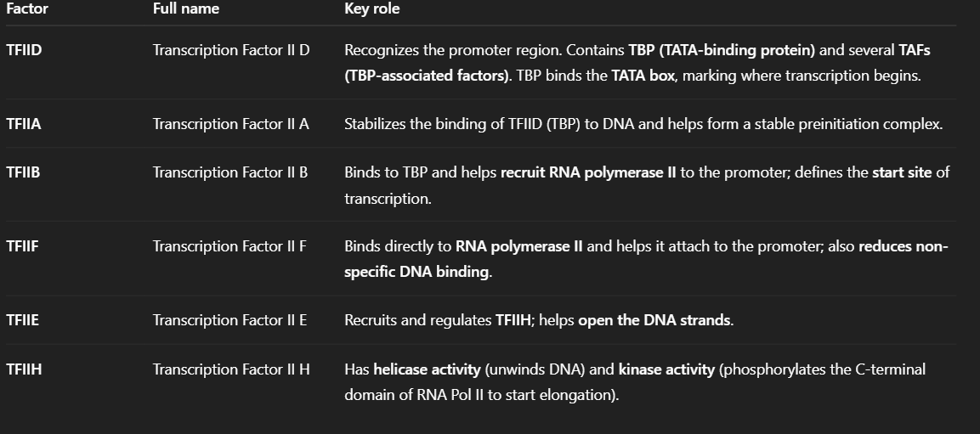Click the bold helicase activity text
980x434 pixels.
click(427, 369)
